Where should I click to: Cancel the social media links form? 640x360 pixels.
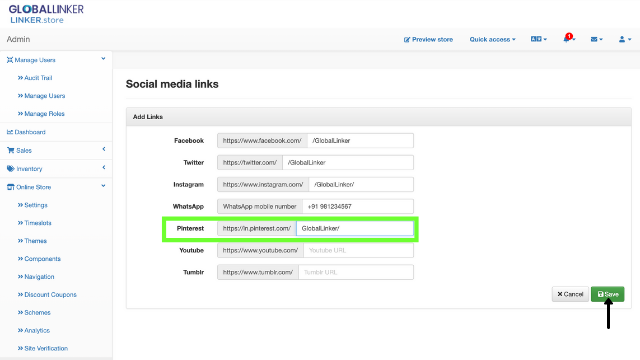570,294
